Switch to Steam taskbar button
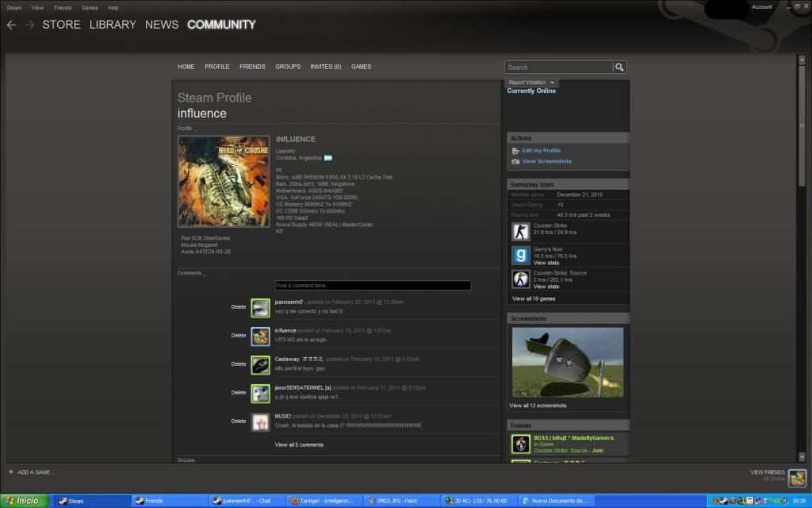Image resolution: width=812 pixels, height=508 pixels. [92, 501]
